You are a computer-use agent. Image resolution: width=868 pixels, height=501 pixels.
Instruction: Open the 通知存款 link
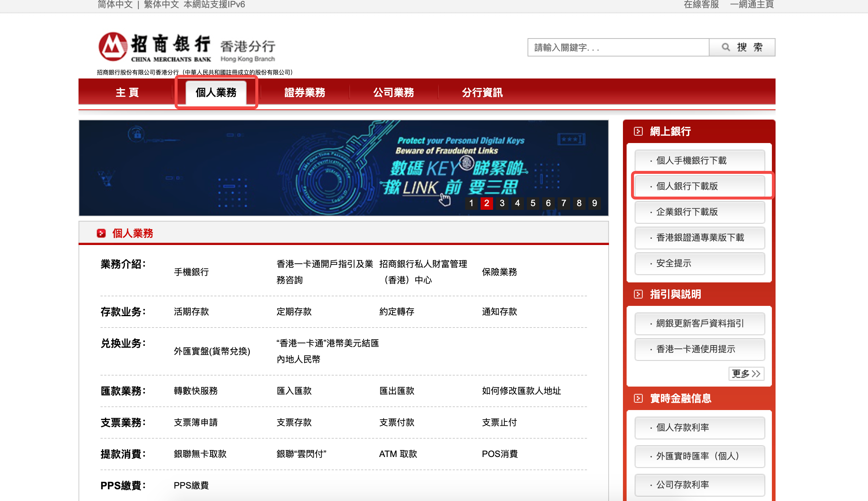click(499, 312)
